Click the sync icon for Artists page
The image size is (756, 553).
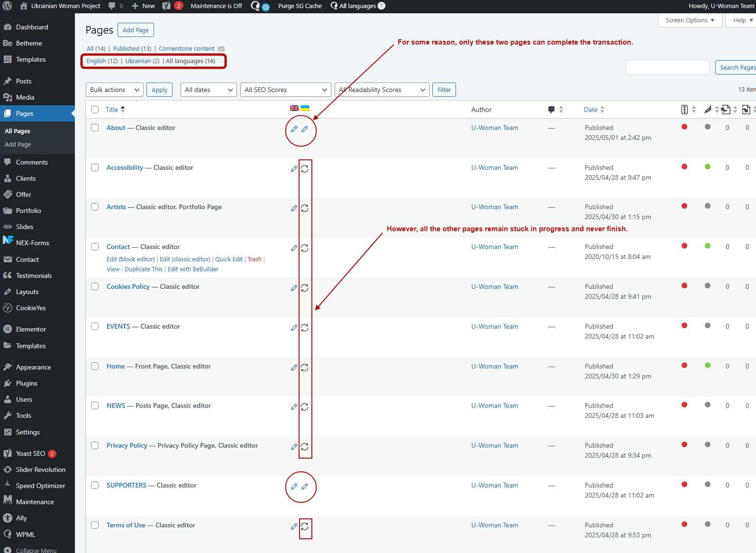tap(305, 208)
